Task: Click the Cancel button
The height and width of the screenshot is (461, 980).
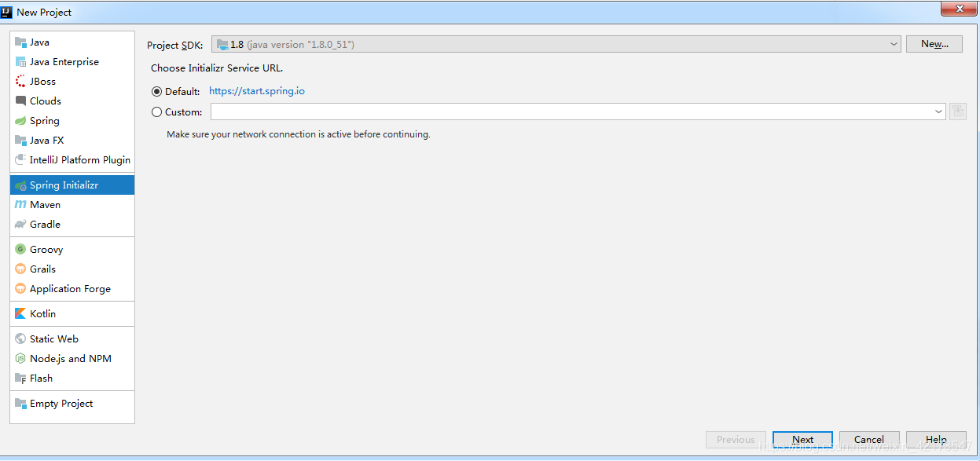Action: [869, 440]
